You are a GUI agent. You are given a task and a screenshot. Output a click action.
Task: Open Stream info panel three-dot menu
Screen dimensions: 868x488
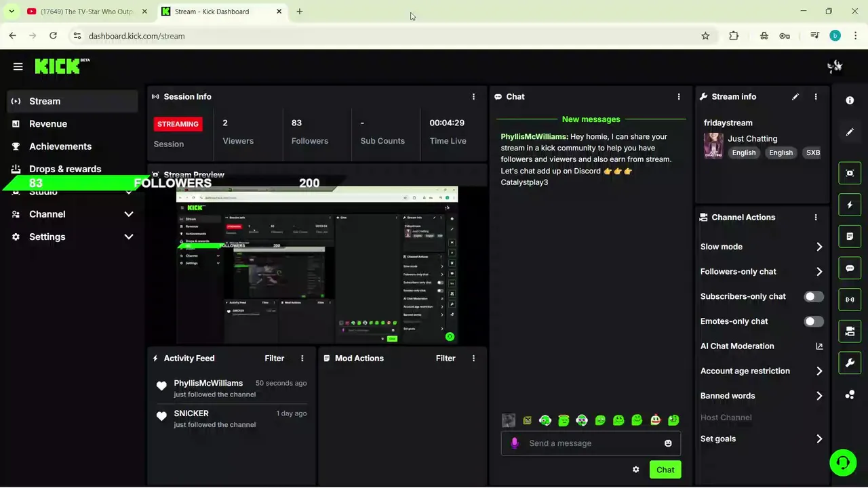(816, 97)
